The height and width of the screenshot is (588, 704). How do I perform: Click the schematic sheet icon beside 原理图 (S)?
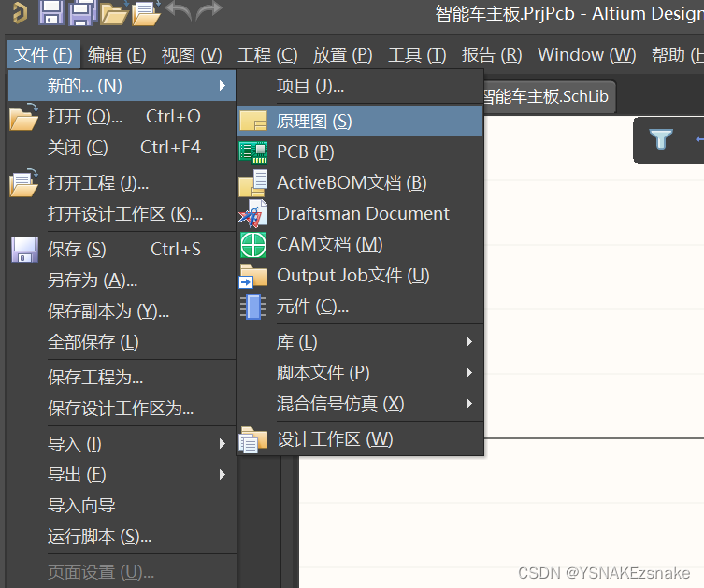(253, 121)
